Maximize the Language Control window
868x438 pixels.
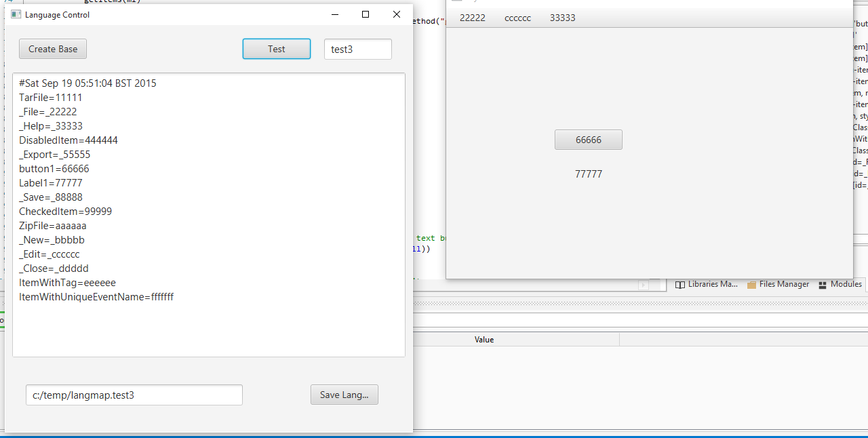tap(366, 14)
